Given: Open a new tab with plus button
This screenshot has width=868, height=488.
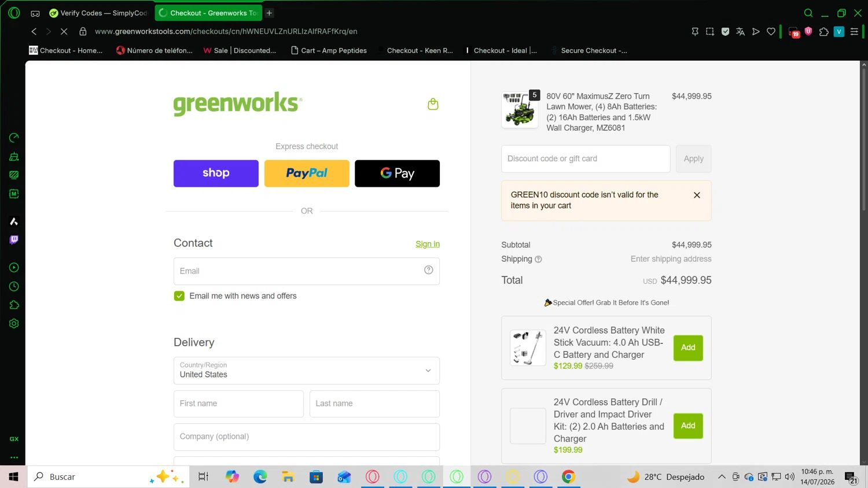Looking at the screenshot, I should pos(269,13).
